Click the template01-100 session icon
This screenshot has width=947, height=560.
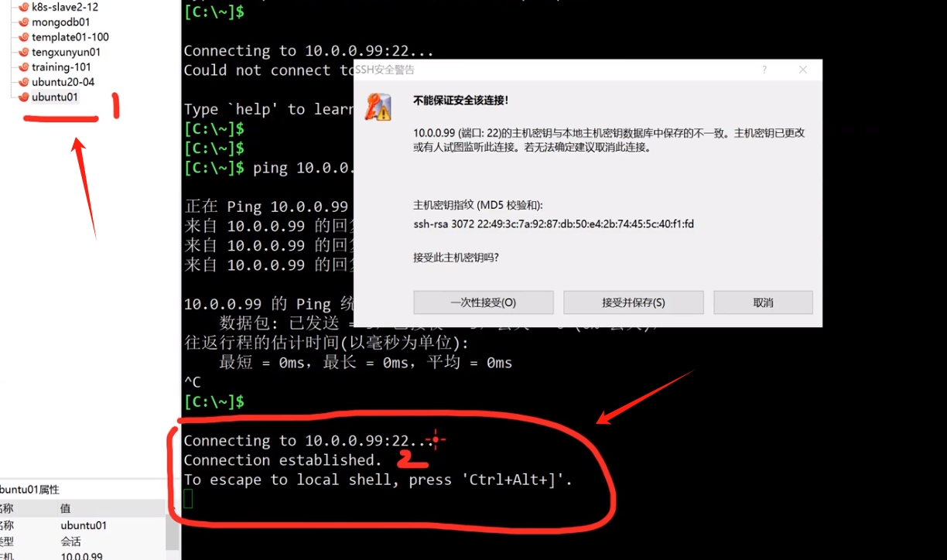click(24, 37)
